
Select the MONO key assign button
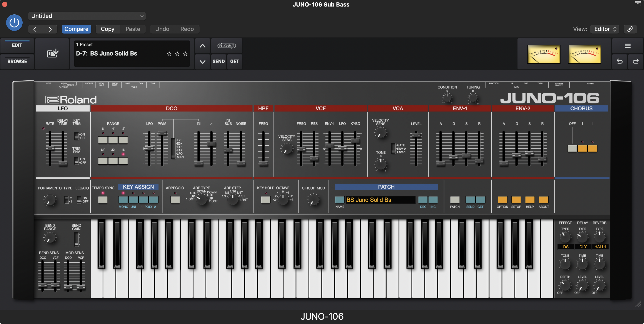point(123,199)
